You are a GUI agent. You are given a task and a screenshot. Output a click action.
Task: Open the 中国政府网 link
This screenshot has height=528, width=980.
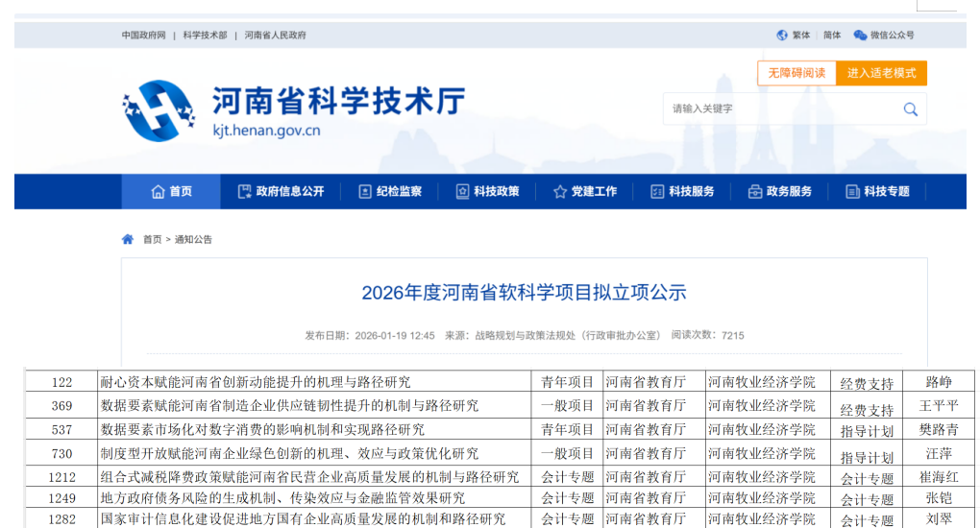click(x=143, y=36)
